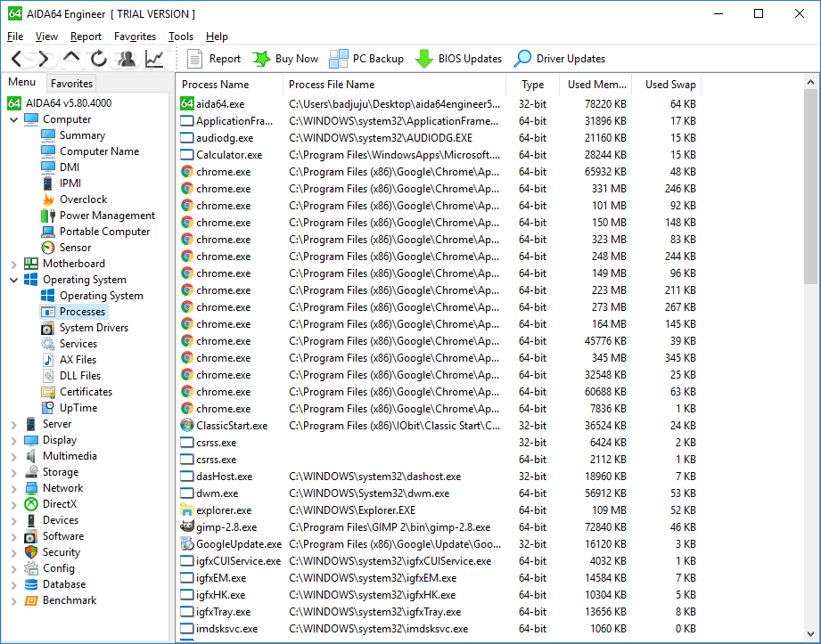This screenshot has width=821, height=644.
Task: Open the graph chart toolbar icon
Action: pyautogui.click(x=154, y=59)
